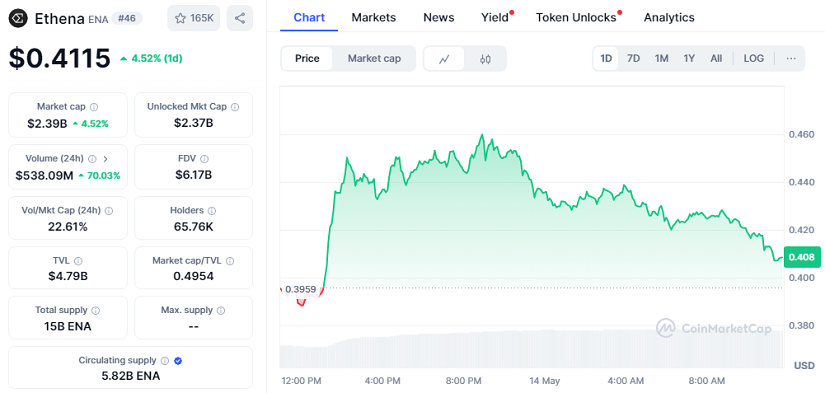Screen dimensions: 825x393
Task: Set chart range to All
Action: click(x=716, y=58)
